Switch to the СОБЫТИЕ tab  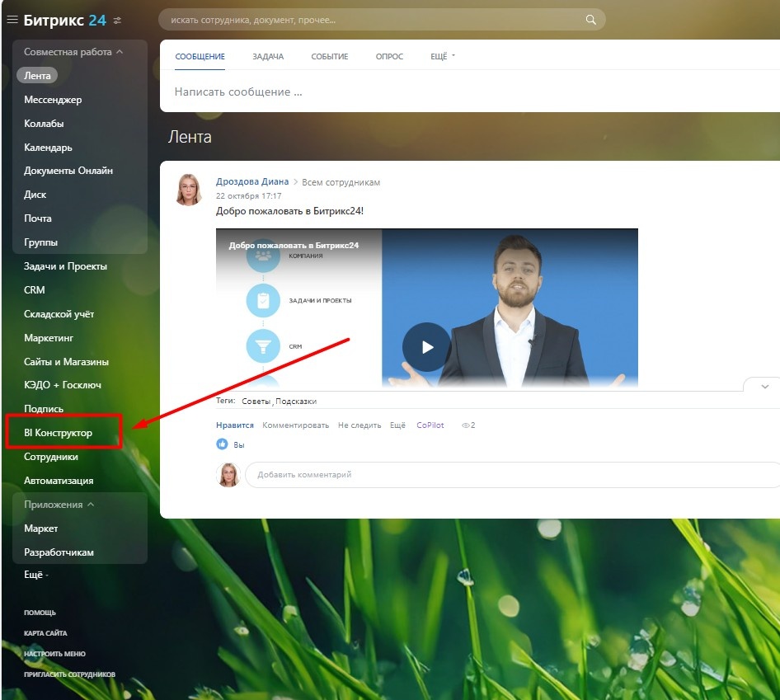[329, 56]
